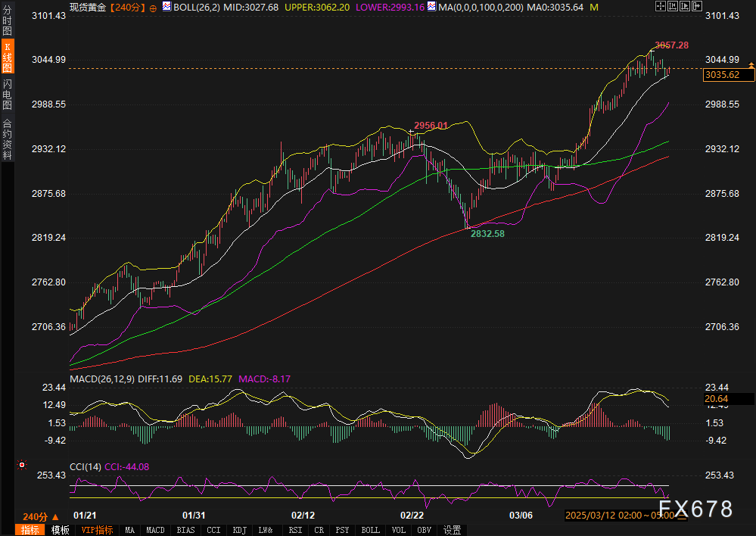Click the orange crosshair icon beside 【240分】
756x536 pixels.
[x=154, y=7]
